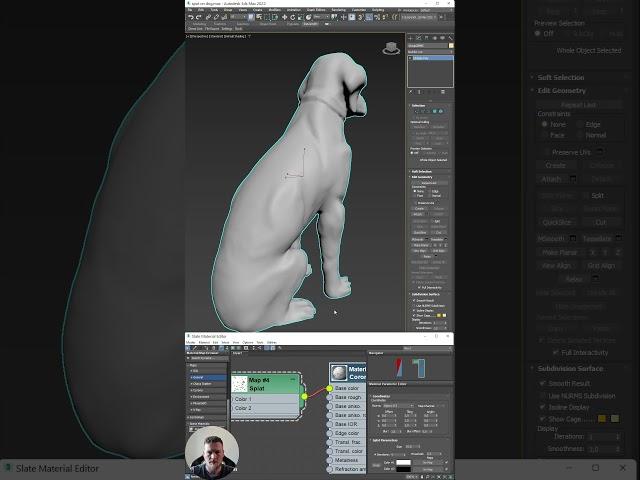Viewport: 640px width, 480px height.
Task: Click the Tessellate button
Action: click(437, 239)
